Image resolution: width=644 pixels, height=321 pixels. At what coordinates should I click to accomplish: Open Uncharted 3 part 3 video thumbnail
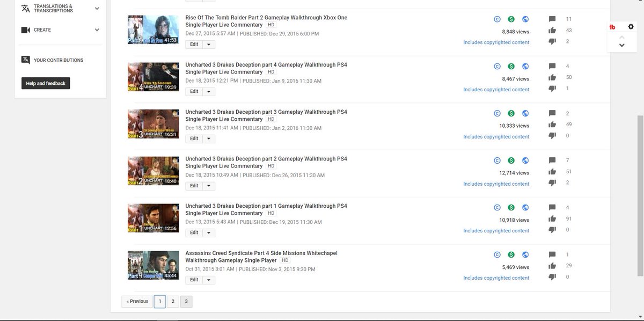[153, 124]
